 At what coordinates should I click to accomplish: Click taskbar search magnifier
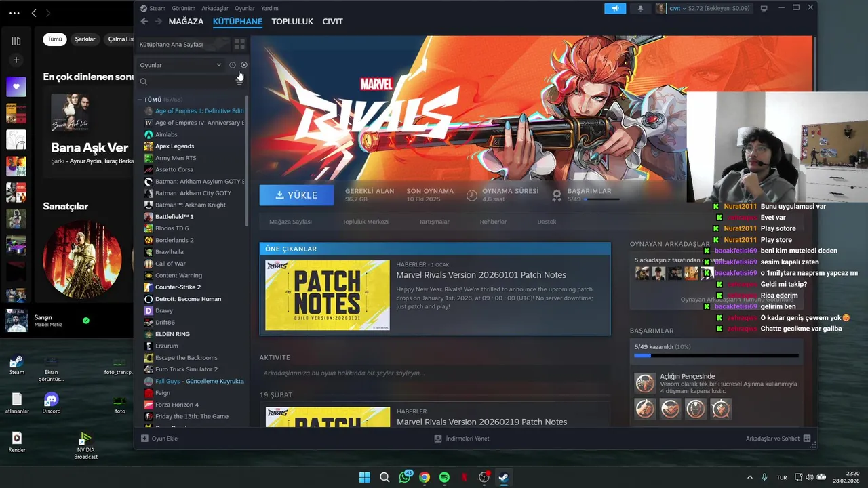[384, 477]
